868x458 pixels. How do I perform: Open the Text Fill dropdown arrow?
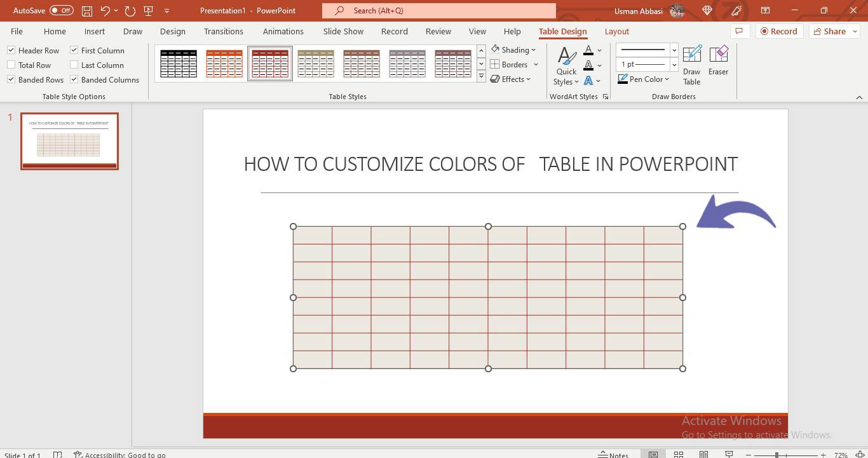pyautogui.click(x=599, y=50)
